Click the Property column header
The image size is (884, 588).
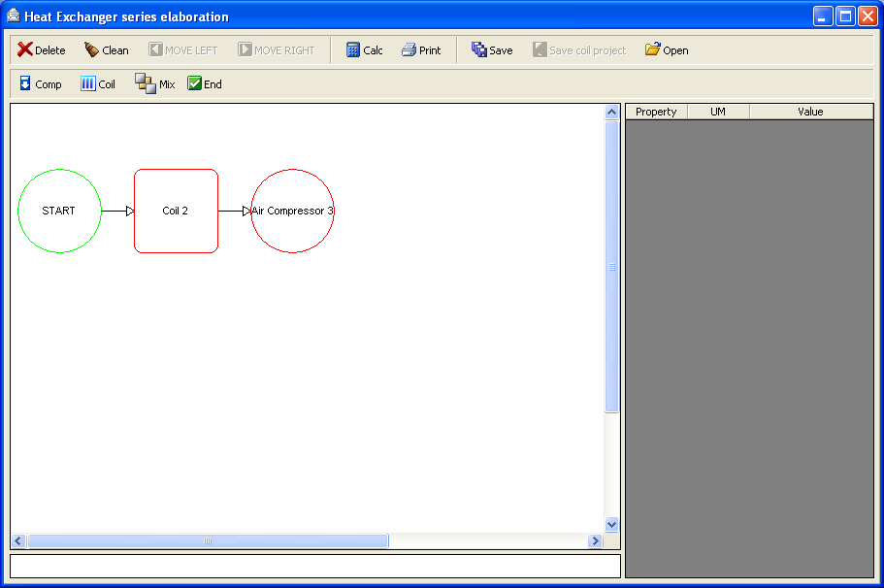coord(656,112)
